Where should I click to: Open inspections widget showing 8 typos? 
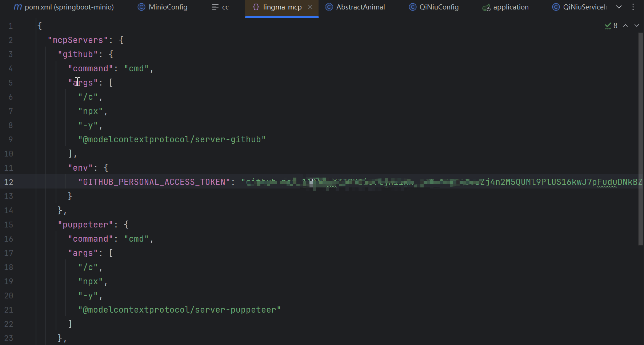tap(611, 25)
